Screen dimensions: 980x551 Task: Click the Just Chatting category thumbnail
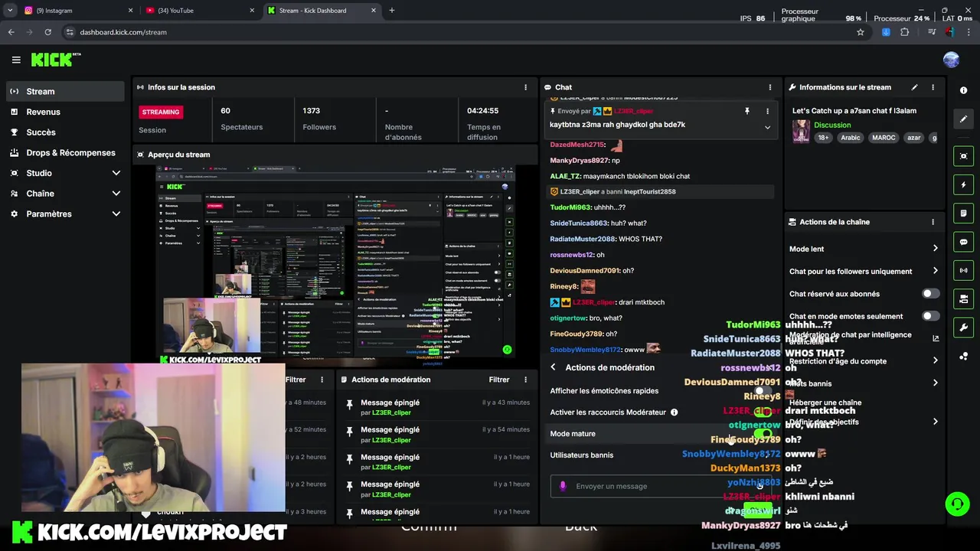click(802, 131)
